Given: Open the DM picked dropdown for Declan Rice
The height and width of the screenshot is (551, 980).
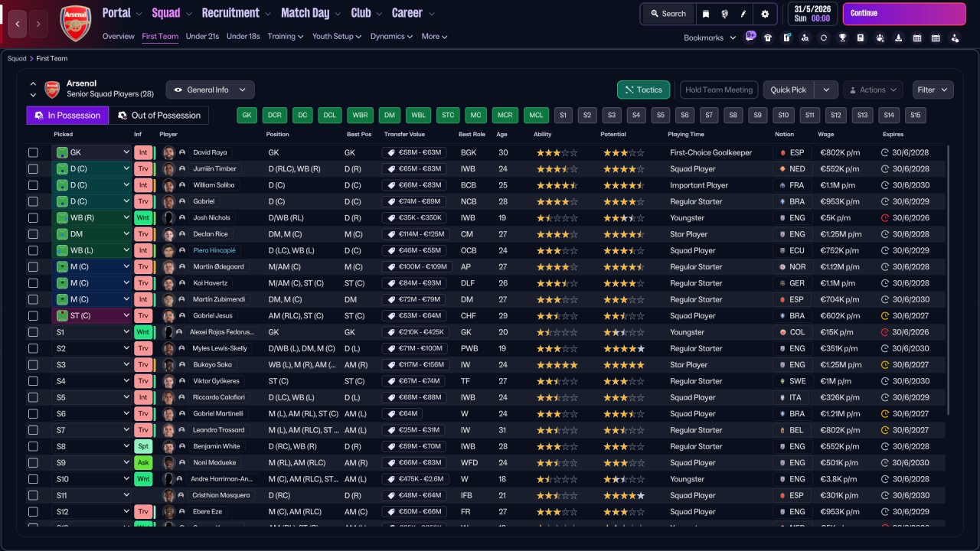Looking at the screenshot, I should tap(92, 234).
